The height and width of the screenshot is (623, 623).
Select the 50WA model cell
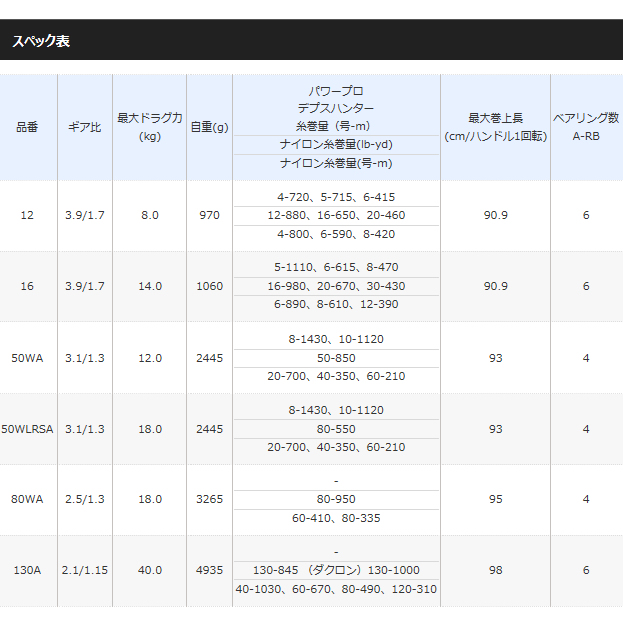pyautogui.click(x=27, y=358)
